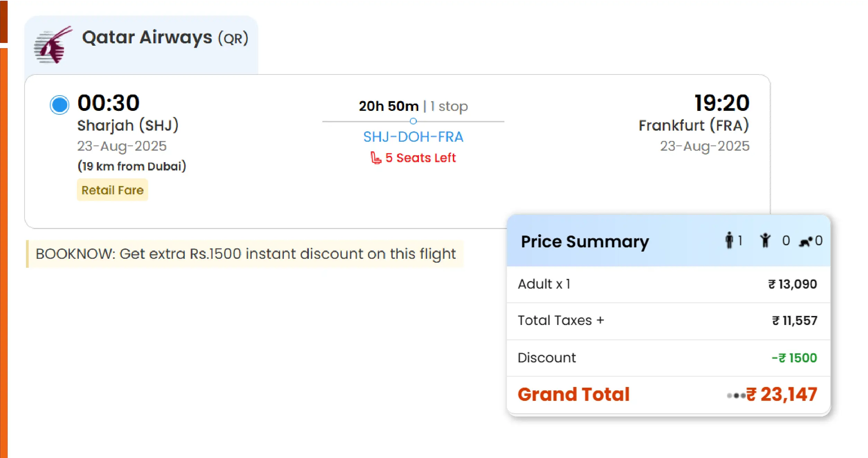The image size is (868, 458).
Task: Click the child passenger icon in Price Summary
Action: pos(765,240)
